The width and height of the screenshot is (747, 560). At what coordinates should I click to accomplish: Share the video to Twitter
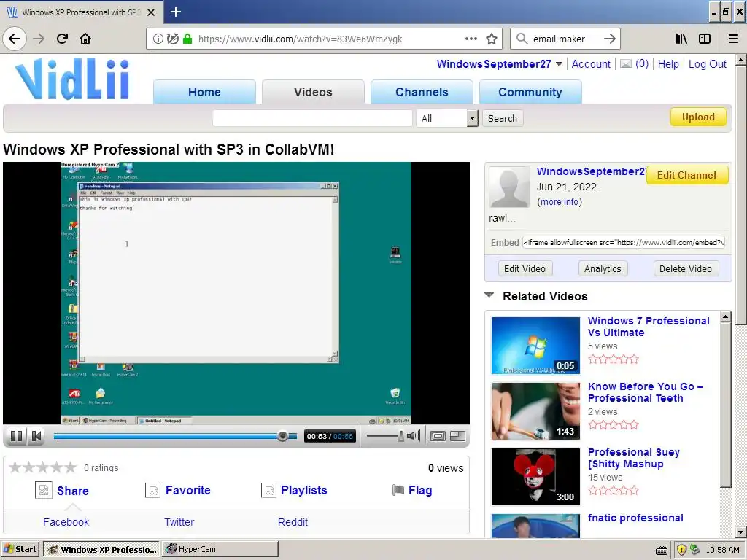click(x=179, y=522)
